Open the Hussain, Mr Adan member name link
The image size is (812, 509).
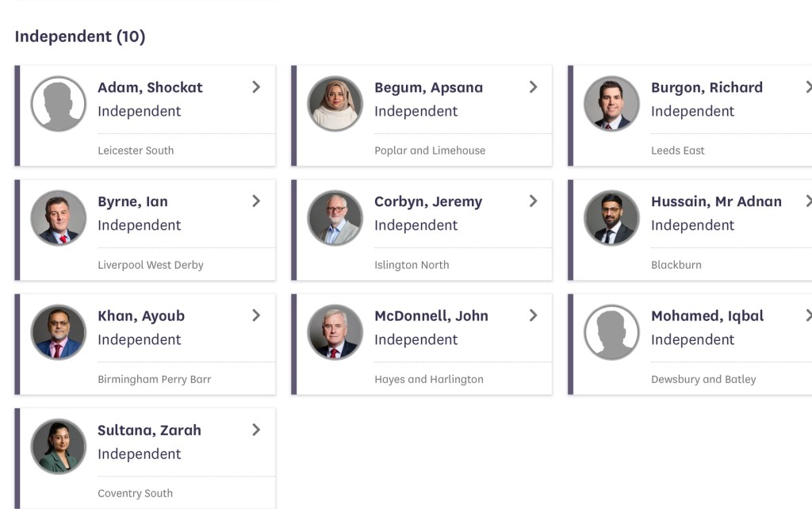pos(716,201)
